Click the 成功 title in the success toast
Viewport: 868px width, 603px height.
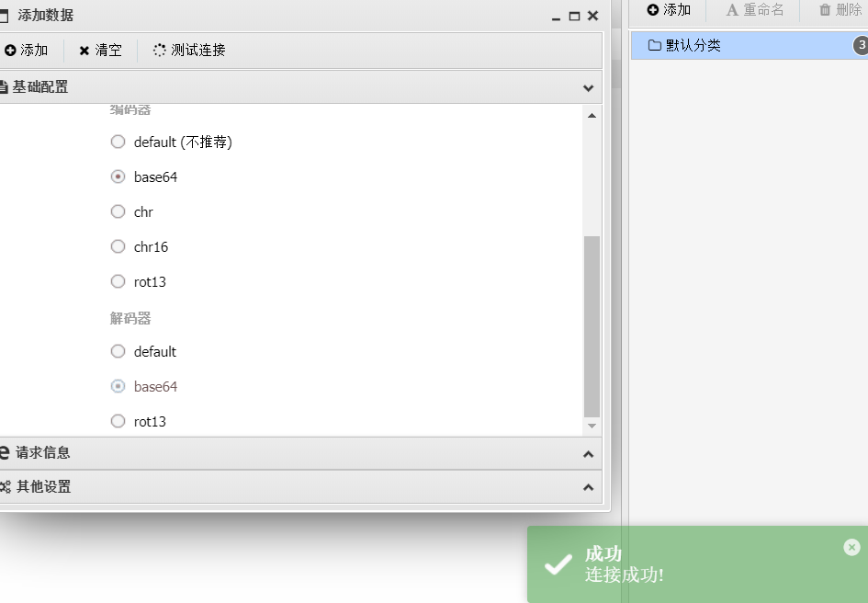click(603, 553)
